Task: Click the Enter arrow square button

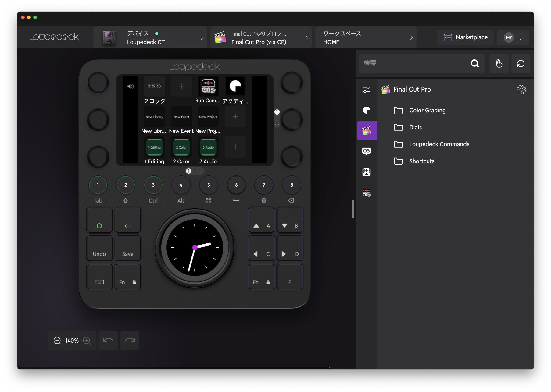Action: point(128,220)
